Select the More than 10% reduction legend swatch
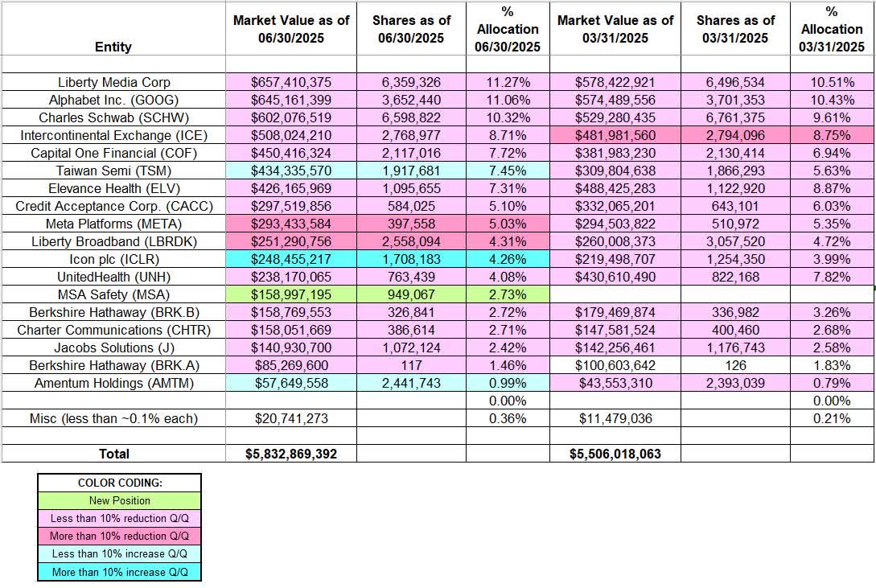Image resolution: width=876 pixels, height=588 pixels. point(118,536)
